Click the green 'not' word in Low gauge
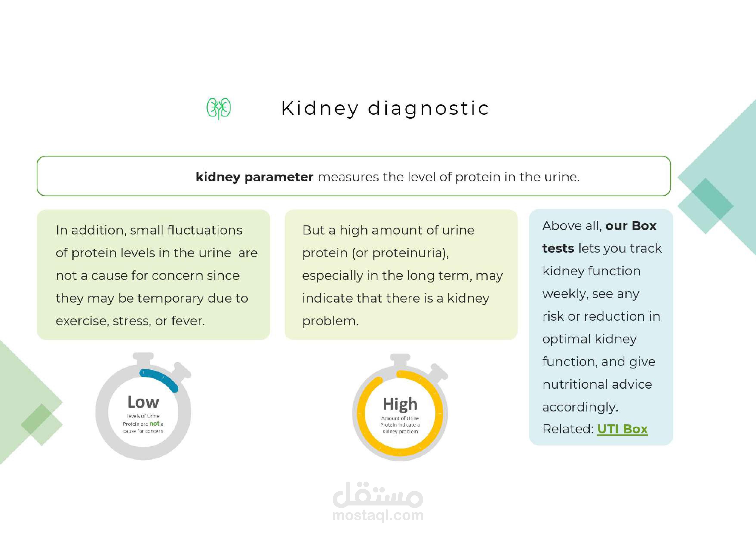 154,424
